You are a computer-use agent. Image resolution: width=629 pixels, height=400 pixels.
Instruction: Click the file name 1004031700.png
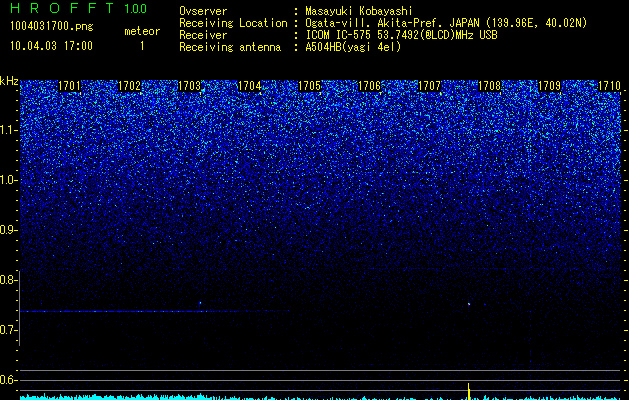(52, 27)
